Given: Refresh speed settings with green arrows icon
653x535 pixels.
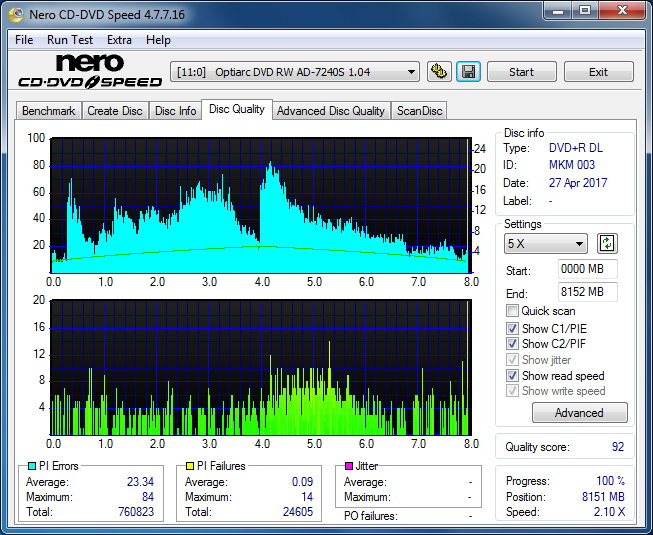Looking at the screenshot, I should point(607,244).
